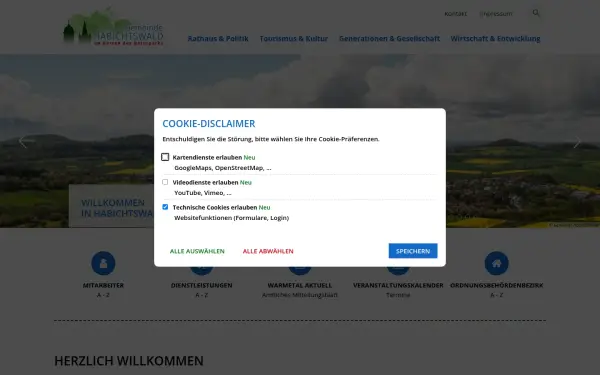Click the Herzlich Willkommen heading

pos(129,361)
